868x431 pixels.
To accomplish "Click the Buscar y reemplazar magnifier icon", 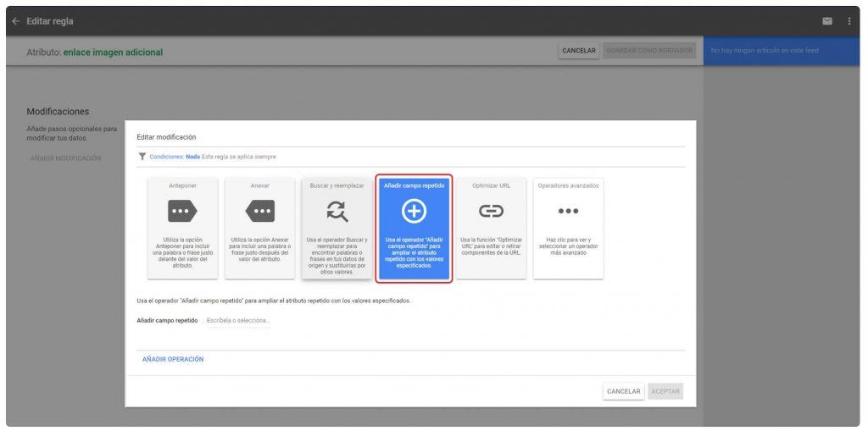I will (x=337, y=211).
